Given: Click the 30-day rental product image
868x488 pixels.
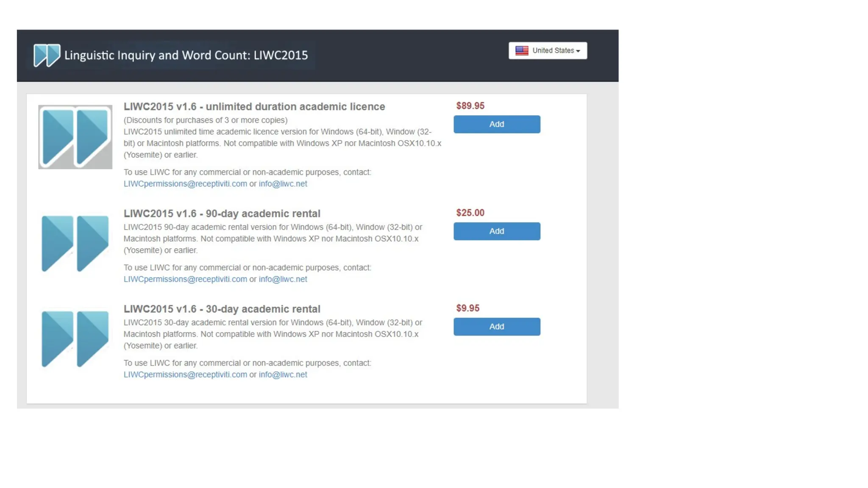Looking at the screenshot, I should pyautogui.click(x=75, y=338).
